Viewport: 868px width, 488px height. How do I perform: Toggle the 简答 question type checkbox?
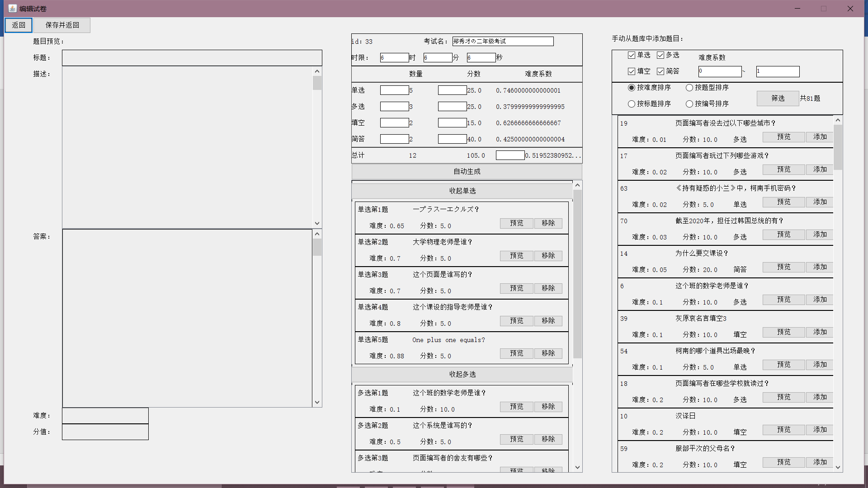point(660,71)
